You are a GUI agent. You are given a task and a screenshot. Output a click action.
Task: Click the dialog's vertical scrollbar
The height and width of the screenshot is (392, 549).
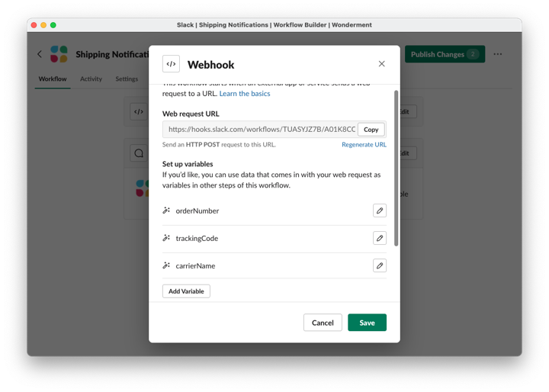pyautogui.click(x=396, y=168)
